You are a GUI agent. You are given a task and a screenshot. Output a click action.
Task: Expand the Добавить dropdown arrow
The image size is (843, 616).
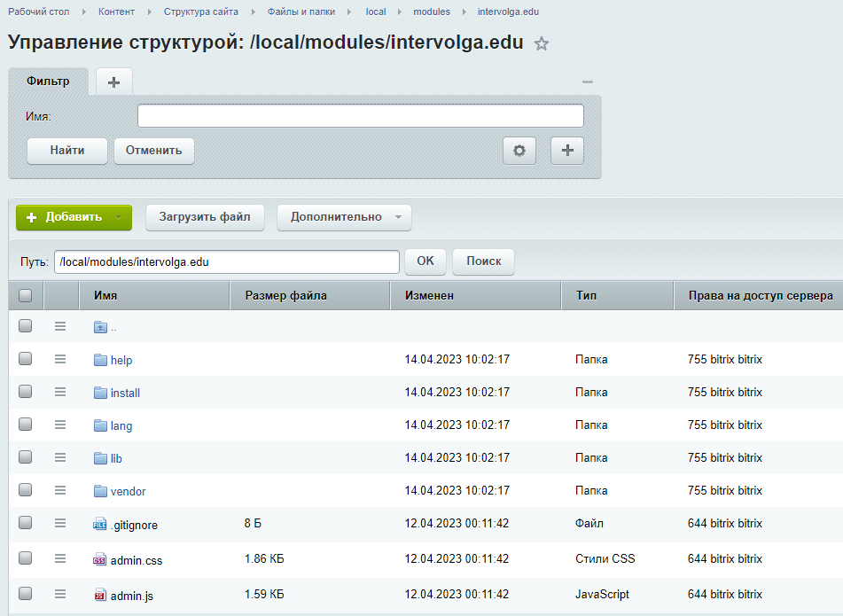[x=119, y=217]
